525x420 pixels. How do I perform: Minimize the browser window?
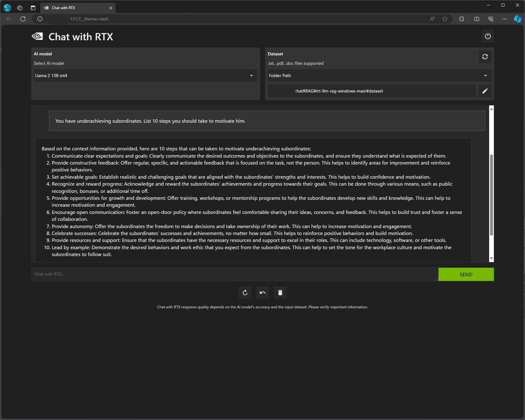pyautogui.click(x=489, y=5)
